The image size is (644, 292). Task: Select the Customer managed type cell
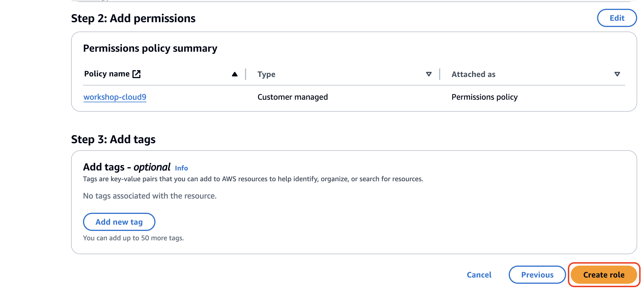click(293, 97)
